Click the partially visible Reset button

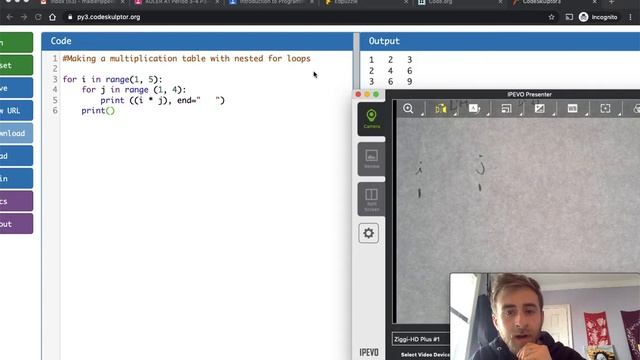(x=16, y=65)
